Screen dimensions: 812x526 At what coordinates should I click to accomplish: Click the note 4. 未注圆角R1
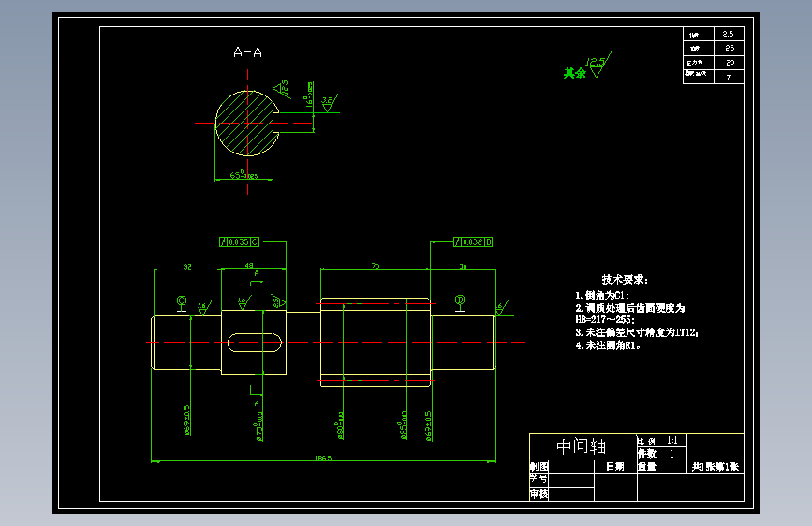click(x=608, y=345)
